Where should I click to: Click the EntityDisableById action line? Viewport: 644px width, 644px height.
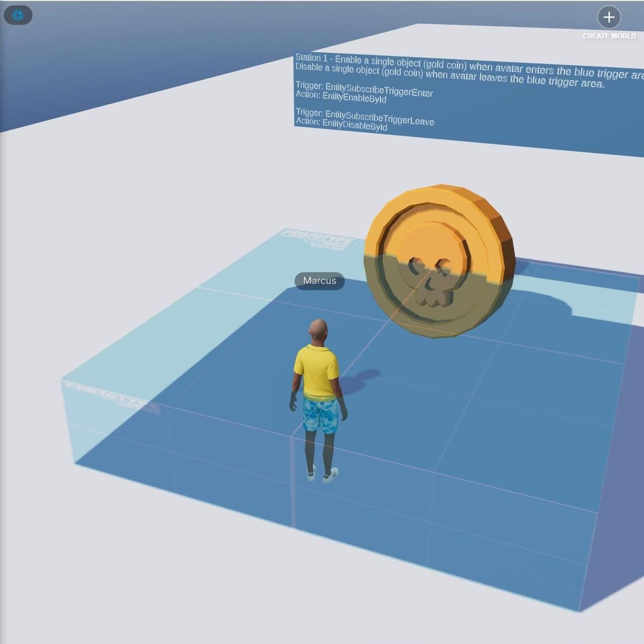click(x=342, y=124)
